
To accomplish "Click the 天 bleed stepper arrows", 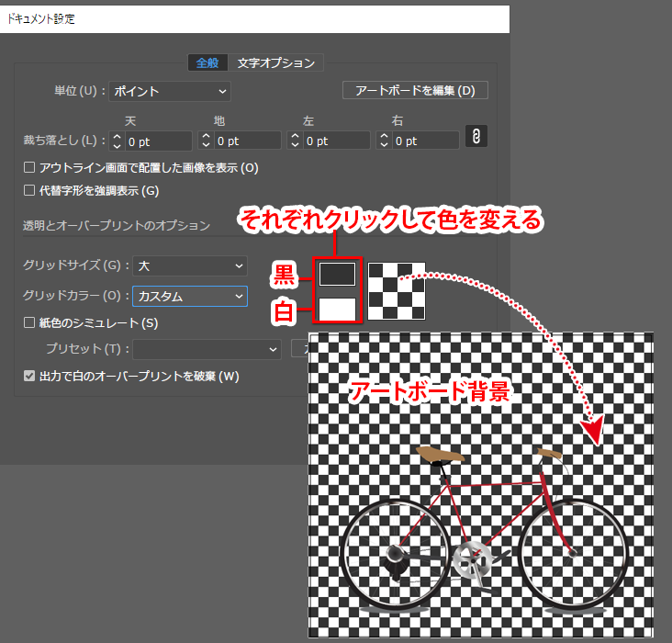I will click(x=117, y=141).
